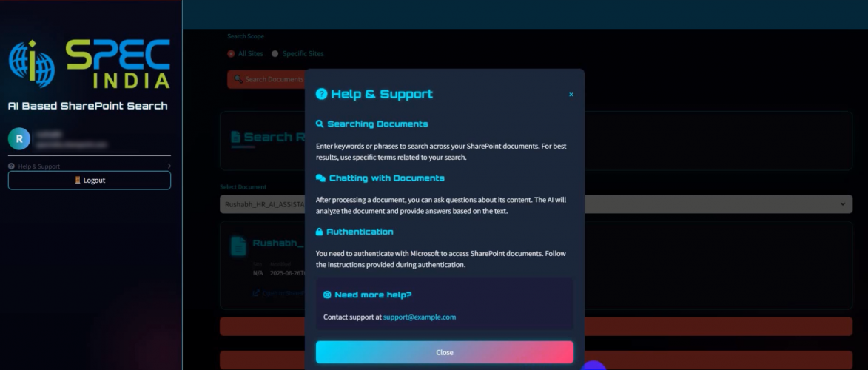Screen dimensions: 868x370
Task: Click the lock icon beside Authentication
Action: tap(320, 232)
